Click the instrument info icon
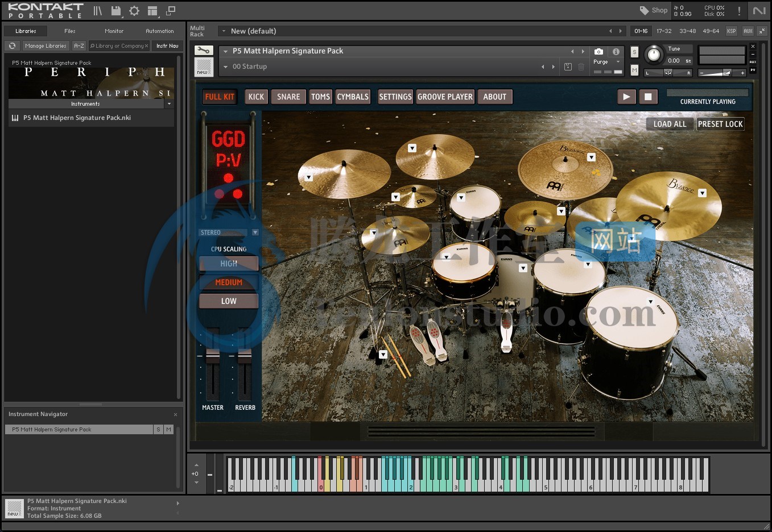 616,52
